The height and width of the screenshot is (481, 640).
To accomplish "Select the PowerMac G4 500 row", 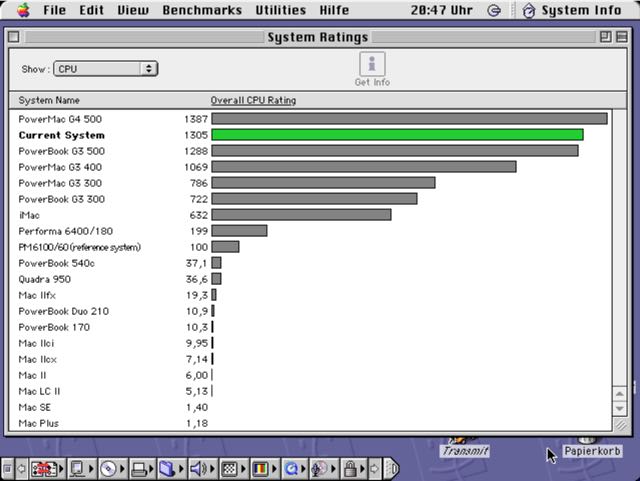I will tap(310, 119).
